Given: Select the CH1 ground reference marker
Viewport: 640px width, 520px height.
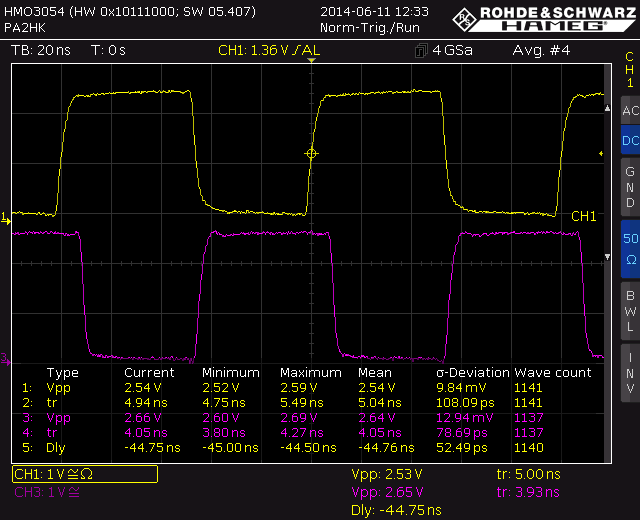Looking at the screenshot, I should tap(5, 216).
